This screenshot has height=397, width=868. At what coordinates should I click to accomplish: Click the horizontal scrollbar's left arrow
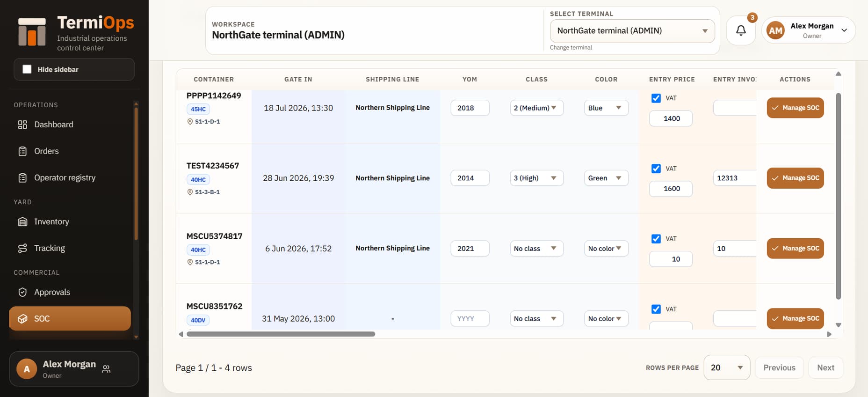click(x=181, y=334)
